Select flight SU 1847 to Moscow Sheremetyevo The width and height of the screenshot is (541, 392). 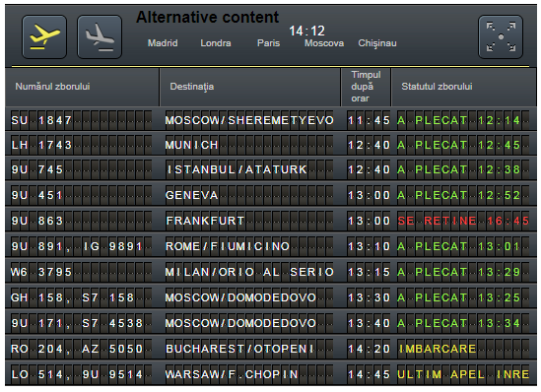pyautogui.click(x=271, y=120)
